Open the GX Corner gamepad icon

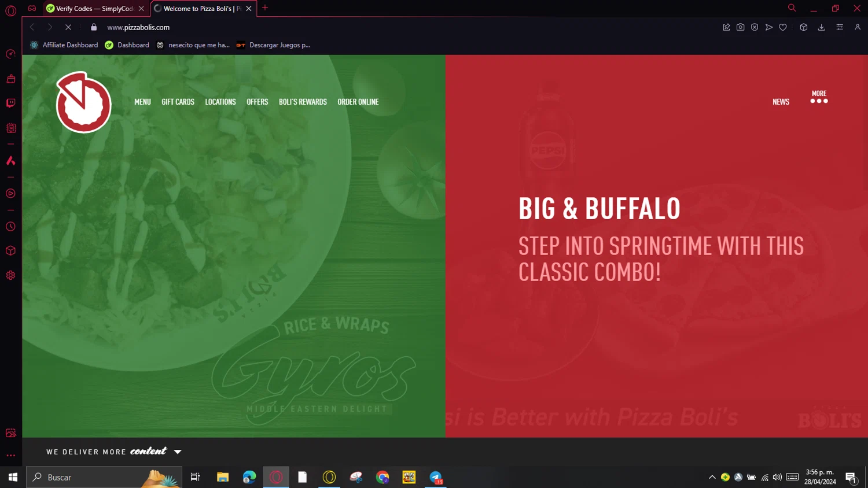[32, 8]
